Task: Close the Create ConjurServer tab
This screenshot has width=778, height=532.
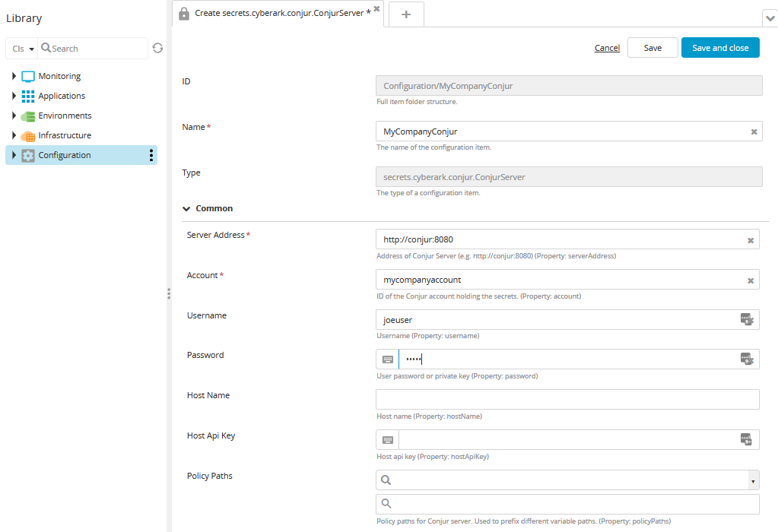Action: tap(376, 8)
